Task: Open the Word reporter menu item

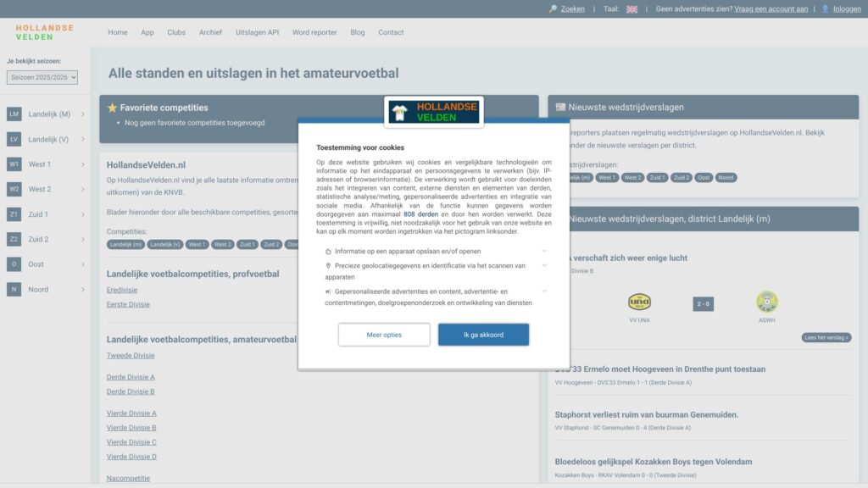Action: pyautogui.click(x=314, y=32)
